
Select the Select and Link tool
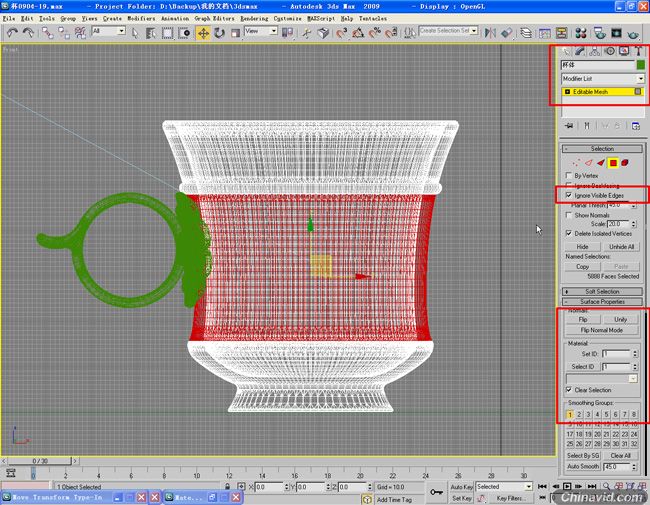click(x=47, y=33)
